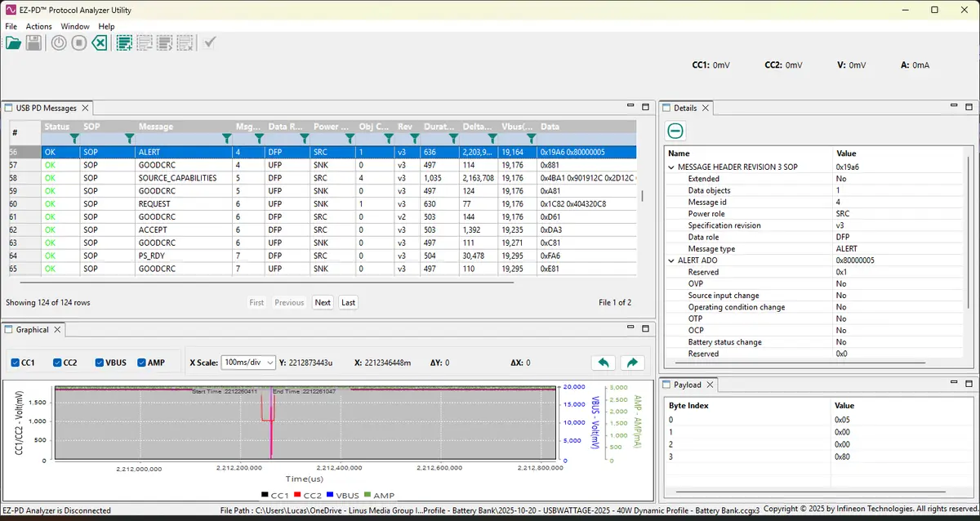This screenshot has width=980, height=521.
Task: Close the Payload tab
Action: coord(710,385)
